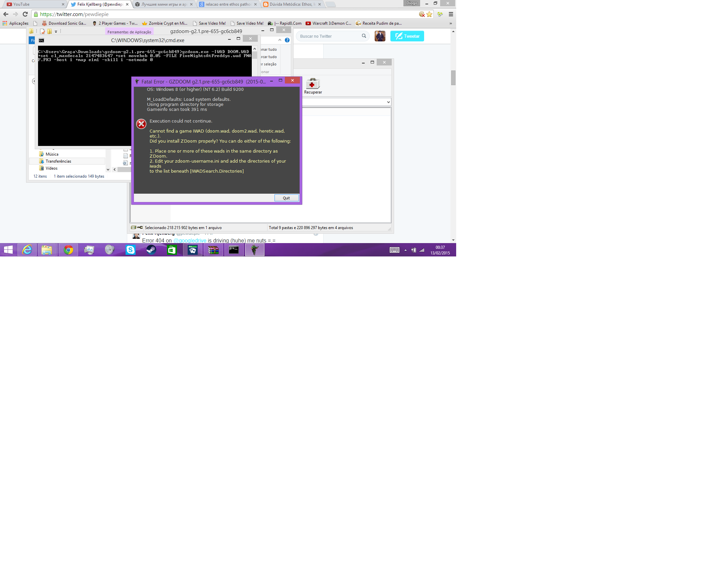Image resolution: width=728 pixels, height=565 pixels.
Task: Switch to the Лучшие мини игры tab
Action: pos(164,4)
